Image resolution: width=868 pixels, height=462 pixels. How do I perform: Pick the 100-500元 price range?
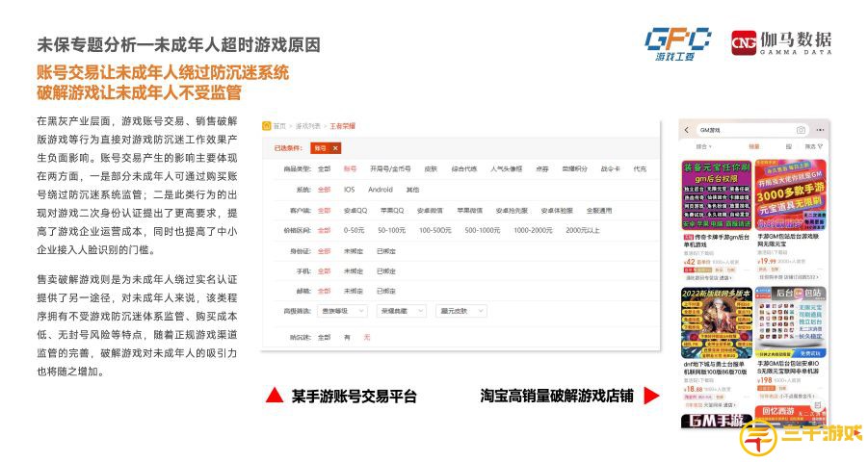435,230
